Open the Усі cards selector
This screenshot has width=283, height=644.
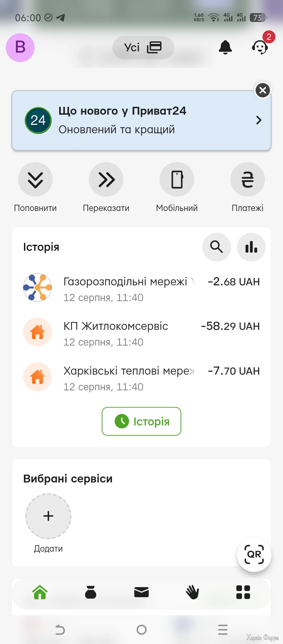click(x=143, y=48)
